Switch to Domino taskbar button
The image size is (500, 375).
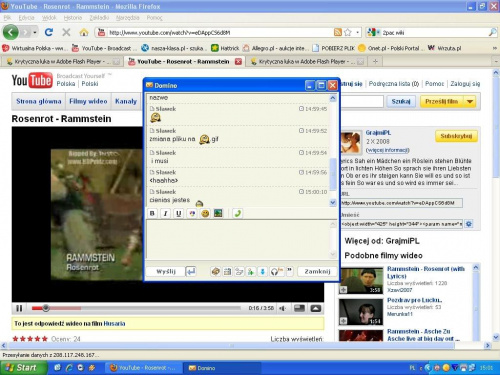222,368
